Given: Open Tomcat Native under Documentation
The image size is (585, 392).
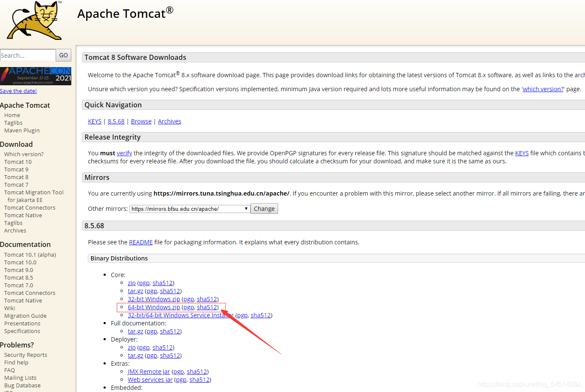Looking at the screenshot, I should 23,301.
